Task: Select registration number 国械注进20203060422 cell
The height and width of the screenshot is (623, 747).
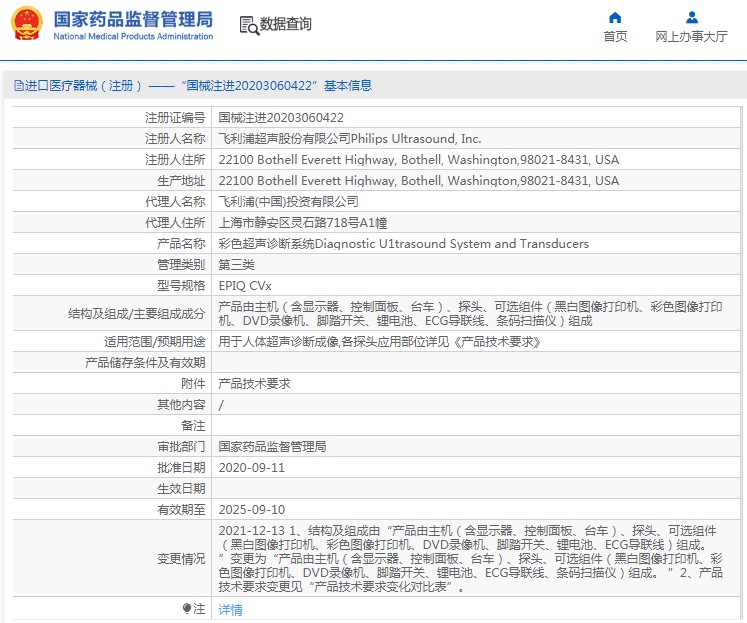Action: 281,118
